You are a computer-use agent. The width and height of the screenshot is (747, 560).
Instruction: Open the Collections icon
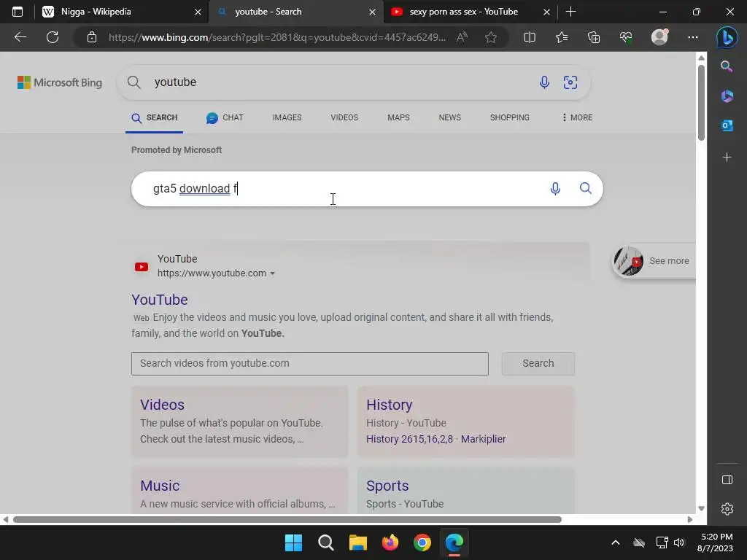(594, 37)
